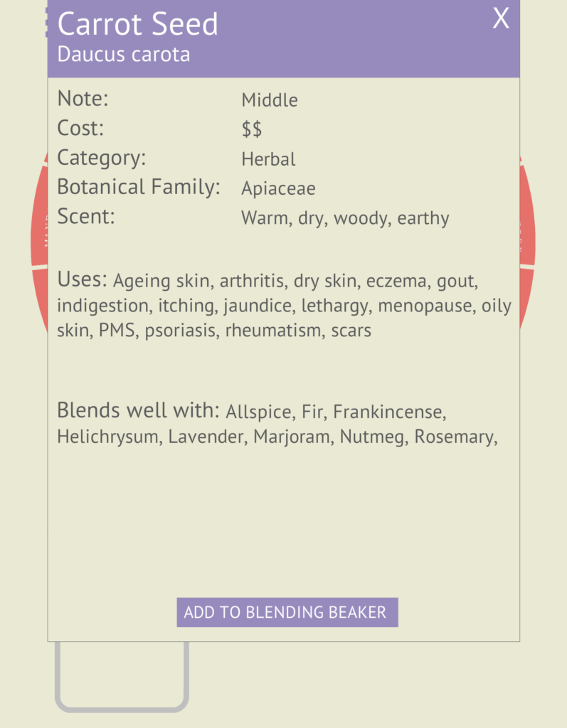Click the Herbal category value

click(x=268, y=159)
